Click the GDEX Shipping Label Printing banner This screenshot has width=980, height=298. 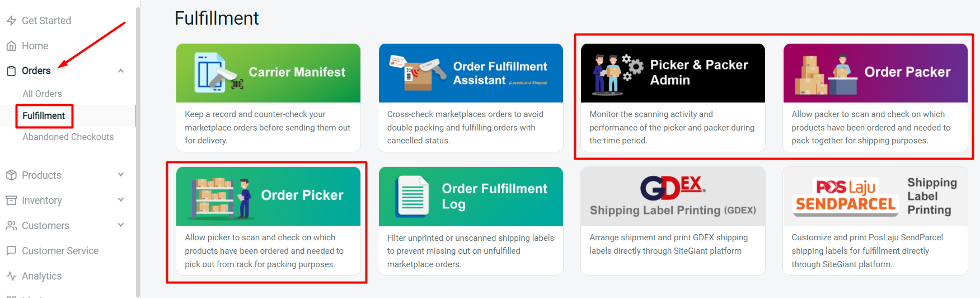pos(673,197)
